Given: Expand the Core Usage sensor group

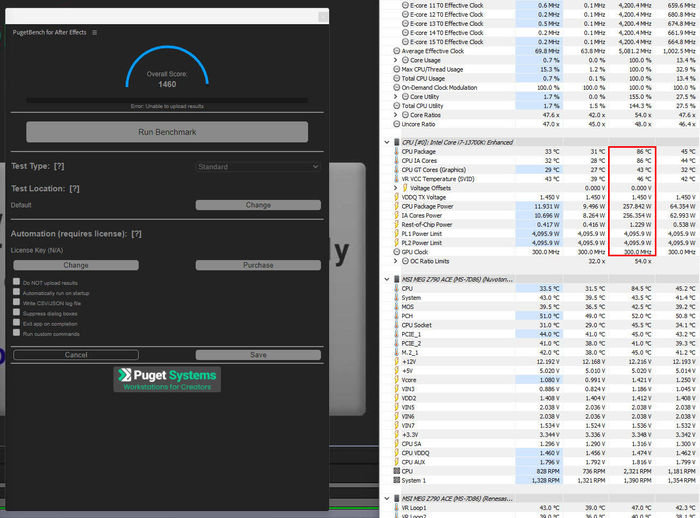Looking at the screenshot, I should point(395,60).
